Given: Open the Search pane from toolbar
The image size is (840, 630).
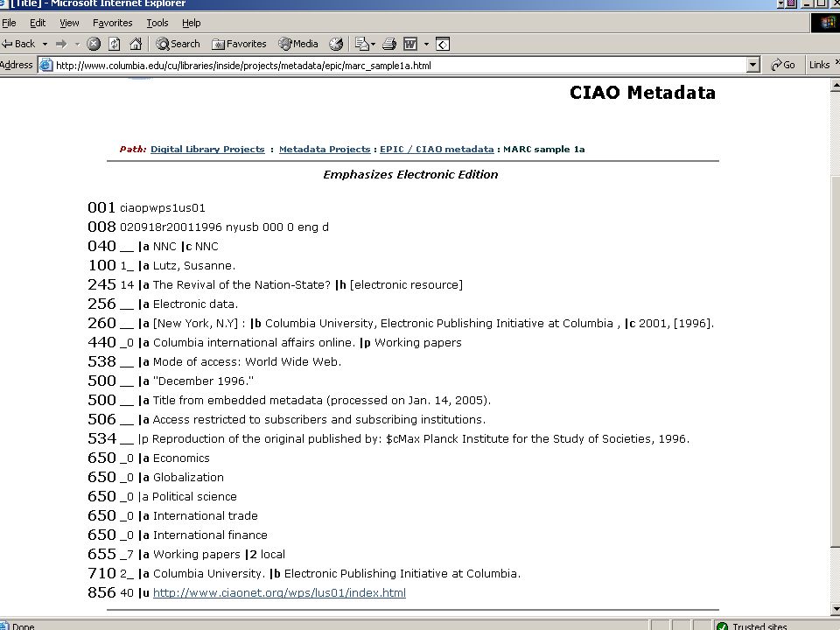Looking at the screenshot, I should pyautogui.click(x=178, y=44).
